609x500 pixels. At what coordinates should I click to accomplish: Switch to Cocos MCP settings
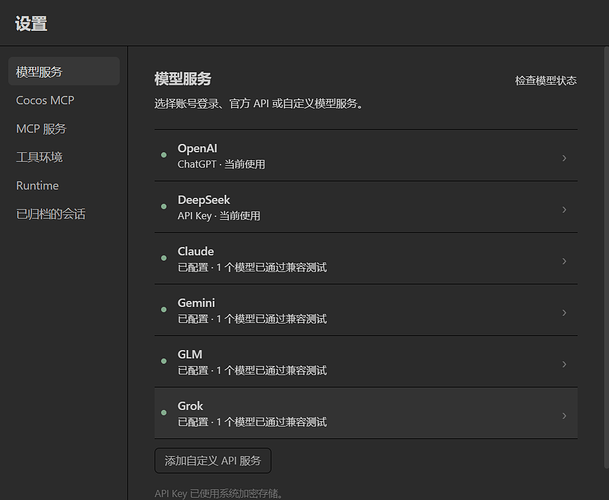pos(45,100)
